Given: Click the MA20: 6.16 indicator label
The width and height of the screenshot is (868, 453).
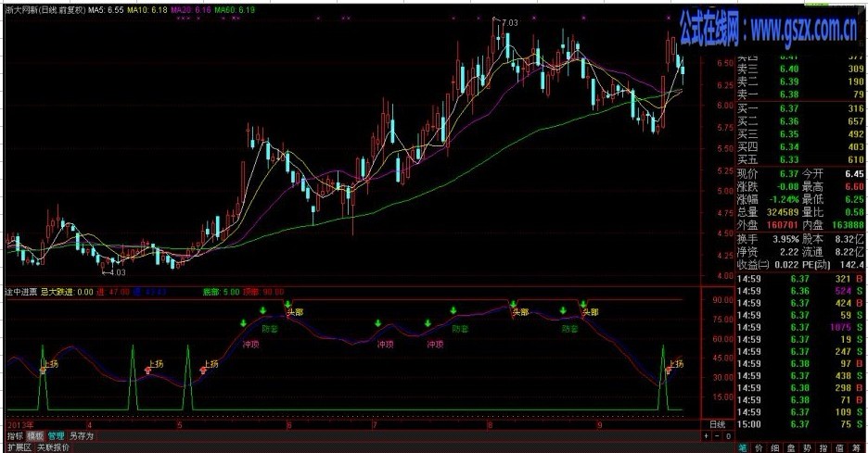Looking at the screenshot, I should 190,10.
